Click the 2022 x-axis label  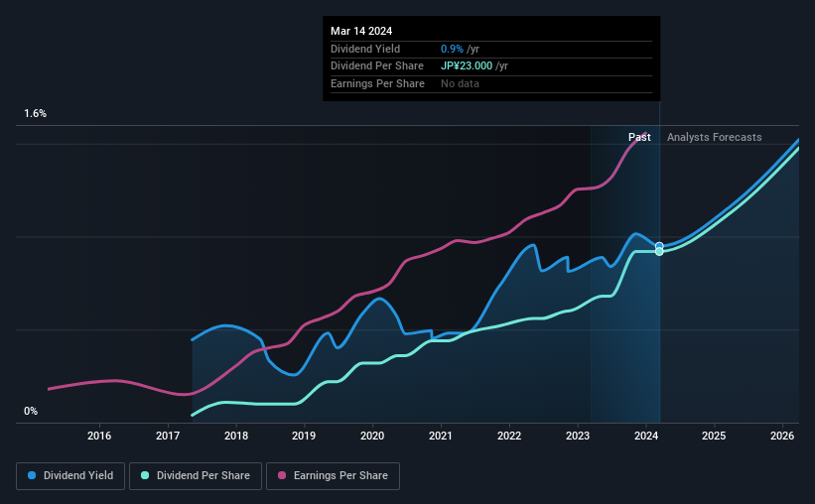coord(509,436)
